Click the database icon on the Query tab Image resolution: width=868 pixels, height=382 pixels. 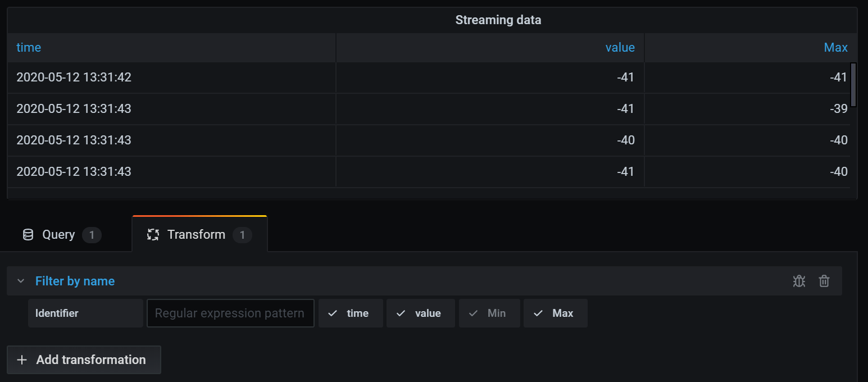(x=28, y=234)
